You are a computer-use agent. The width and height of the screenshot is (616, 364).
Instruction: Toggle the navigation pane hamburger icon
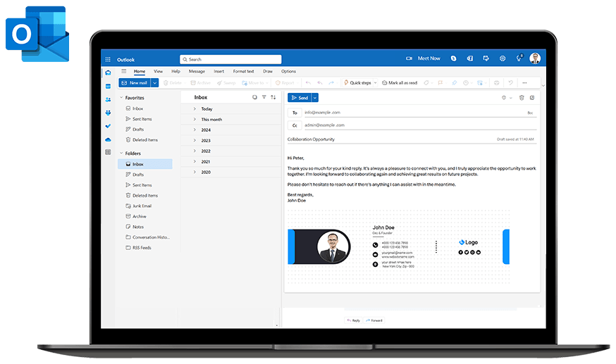tap(124, 71)
